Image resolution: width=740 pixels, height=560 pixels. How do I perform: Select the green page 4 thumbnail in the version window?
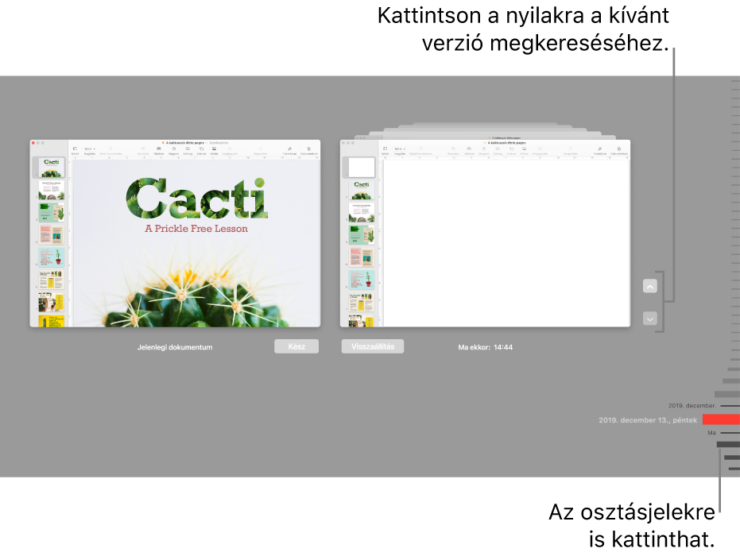(362, 235)
